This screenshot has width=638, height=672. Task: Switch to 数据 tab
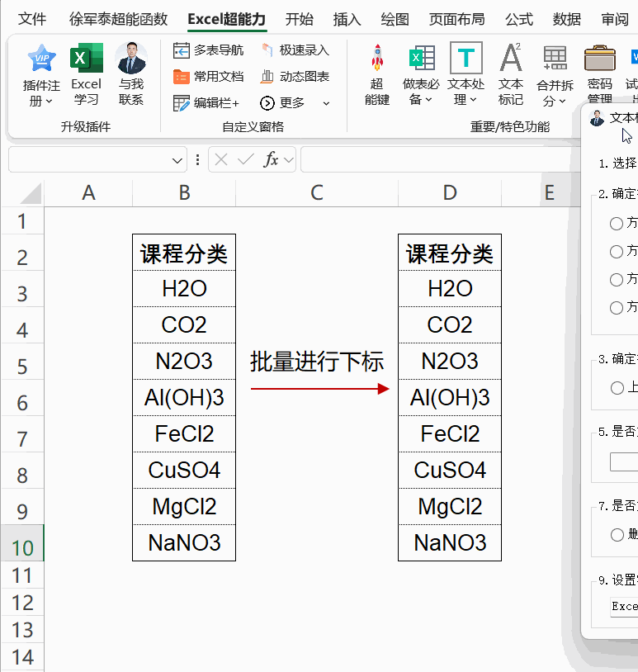point(567,19)
